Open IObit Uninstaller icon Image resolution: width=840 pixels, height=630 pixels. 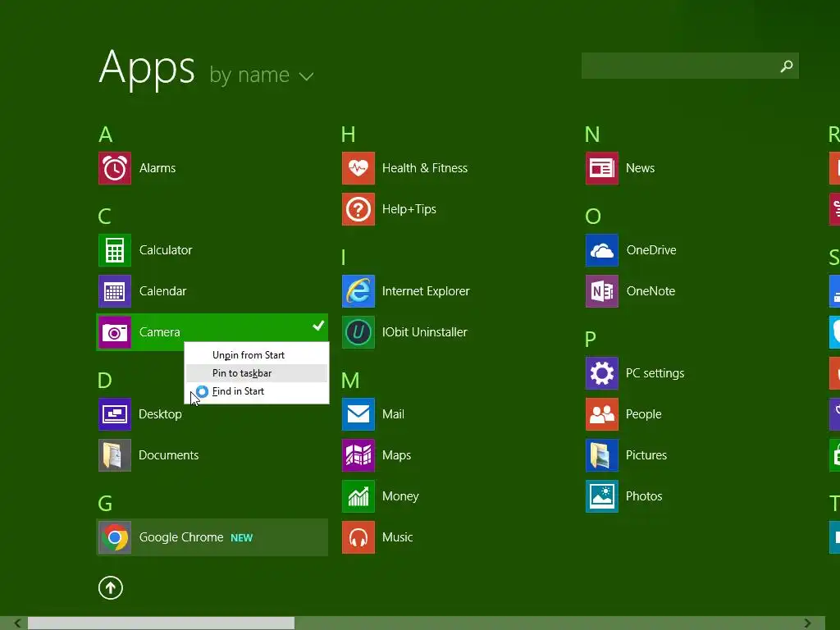(358, 332)
